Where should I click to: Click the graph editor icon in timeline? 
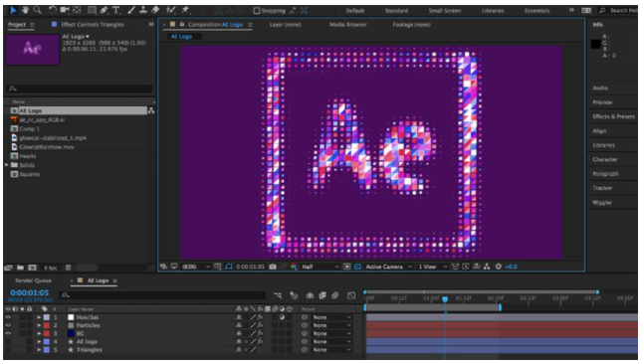(x=351, y=295)
